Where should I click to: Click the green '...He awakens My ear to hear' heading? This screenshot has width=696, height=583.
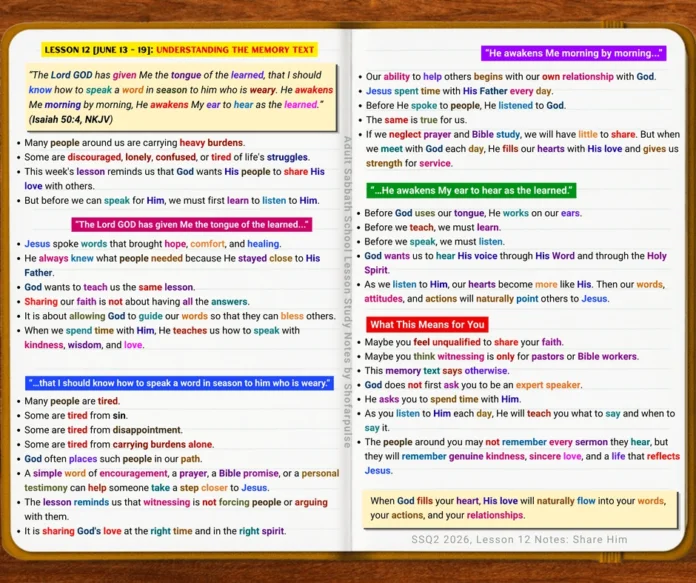[471, 190]
